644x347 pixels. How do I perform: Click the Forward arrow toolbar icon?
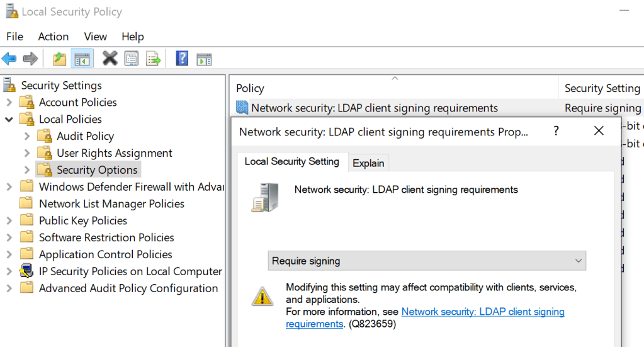tap(30, 59)
